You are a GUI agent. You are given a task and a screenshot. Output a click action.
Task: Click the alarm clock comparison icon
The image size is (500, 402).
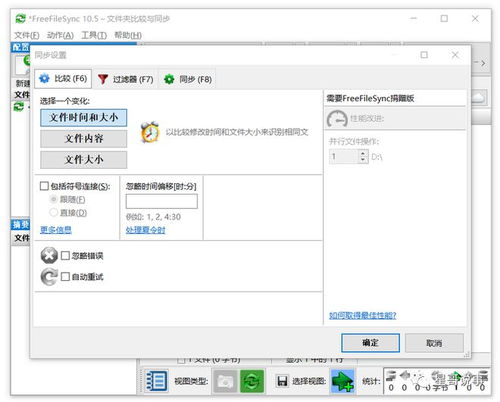click(x=150, y=132)
